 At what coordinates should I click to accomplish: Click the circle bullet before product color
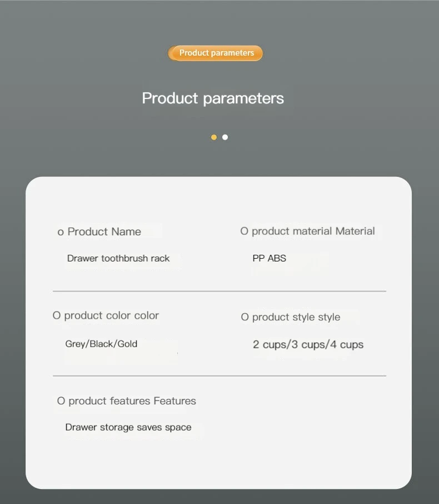[57, 316]
